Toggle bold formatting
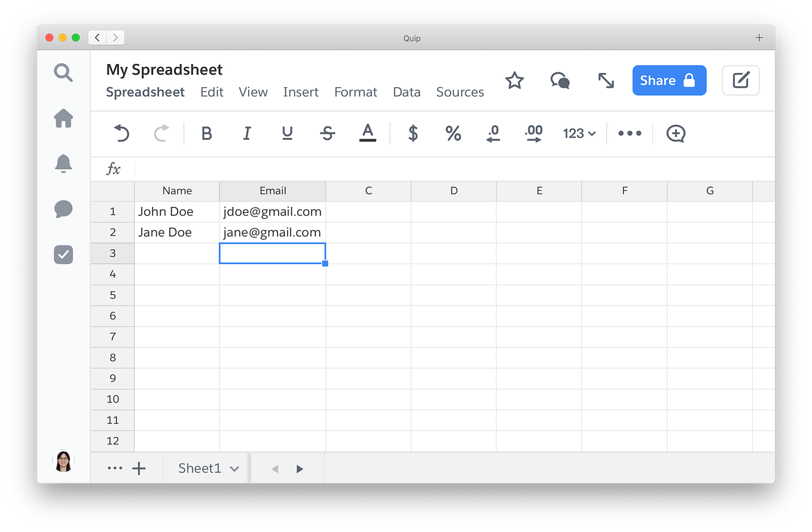This screenshot has height=532, width=812. tap(206, 133)
